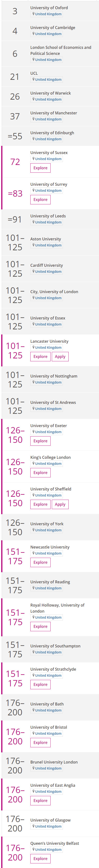Open the University of St Andrews entry
Viewport: 99px width, 868px height.
tap(53, 402)
